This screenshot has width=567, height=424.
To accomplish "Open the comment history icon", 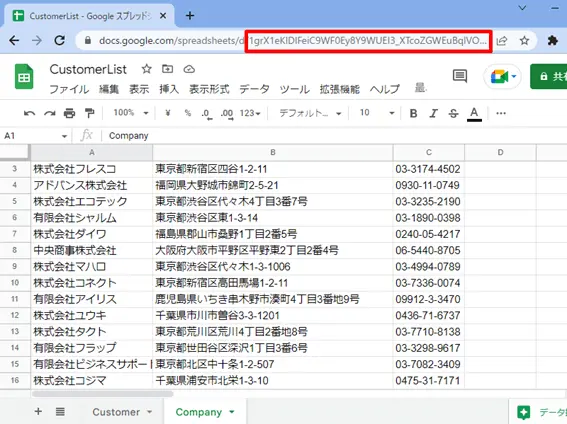I will [460, 76].
